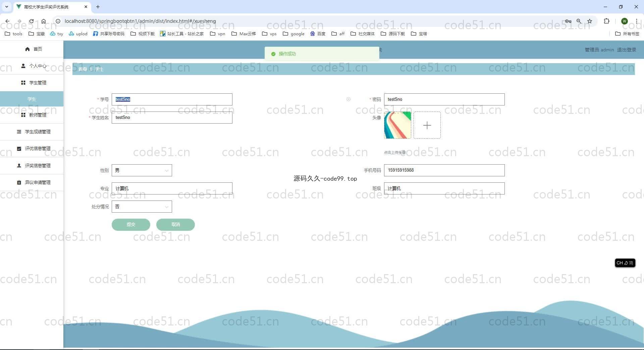Screen dimensions: 644x350
Task: Open the 站长工具 - 站长之家 bookmark
Action: coord(182,34)
